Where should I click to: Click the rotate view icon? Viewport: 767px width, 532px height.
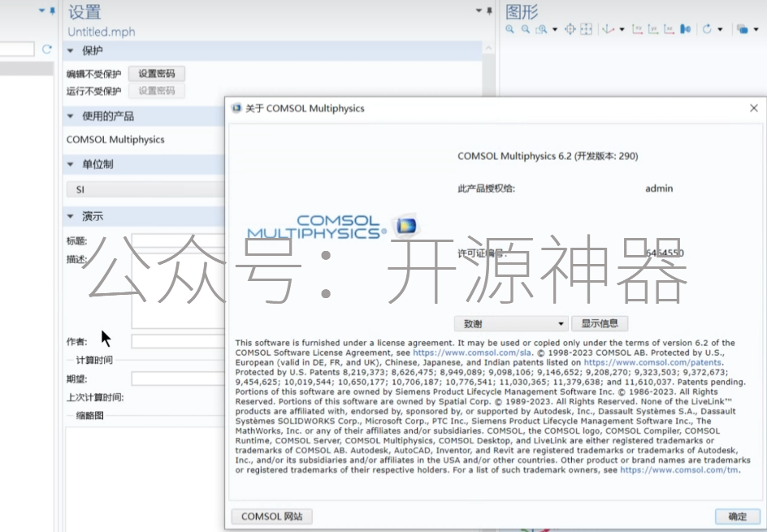707,29
